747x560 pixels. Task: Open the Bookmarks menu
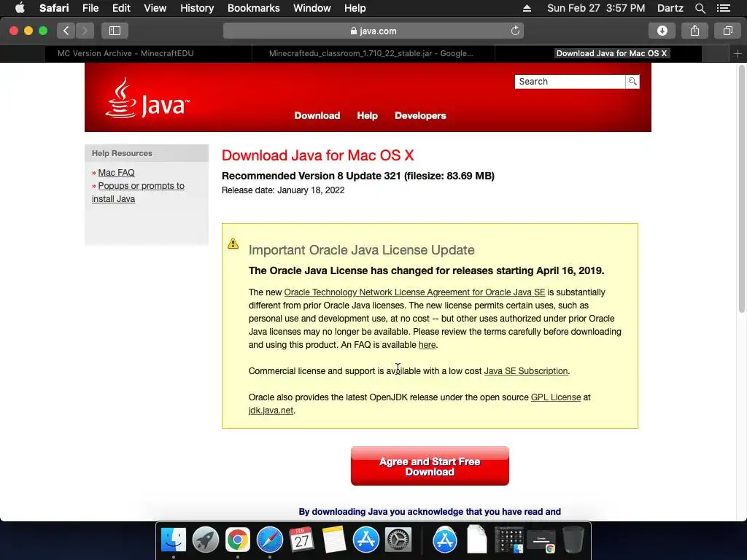coord(253,8)
